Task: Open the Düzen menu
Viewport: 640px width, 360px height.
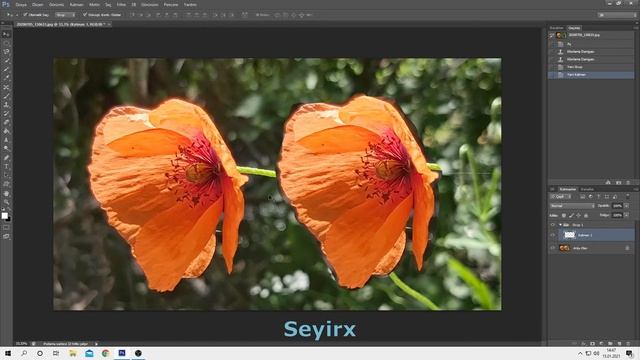Action: click(38, 4)
